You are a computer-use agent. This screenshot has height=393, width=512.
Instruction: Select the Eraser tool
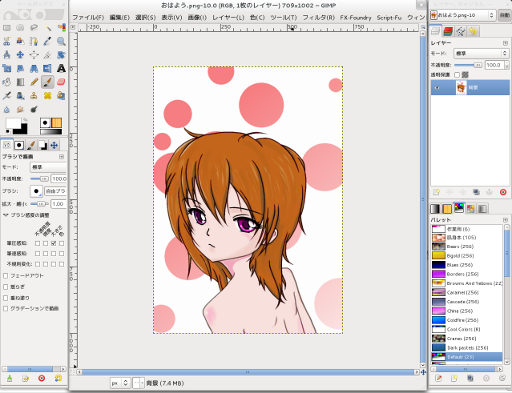pos(61,82)
